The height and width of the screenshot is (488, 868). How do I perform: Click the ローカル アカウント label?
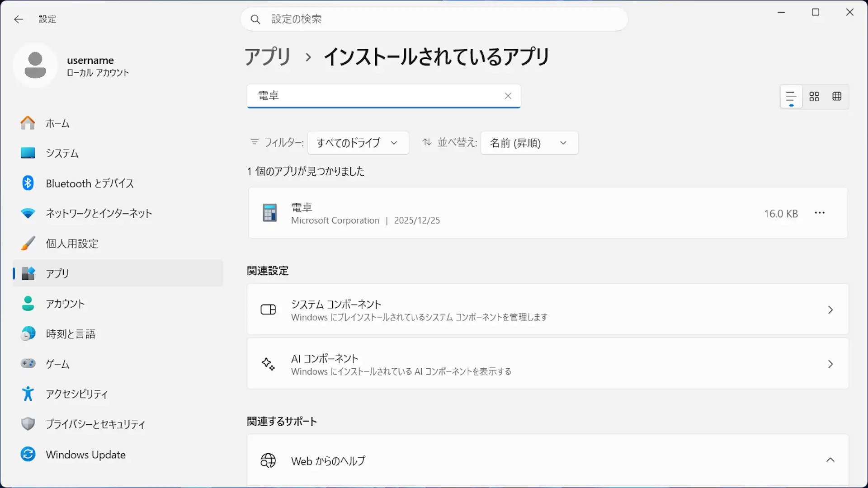click(98, 73)
